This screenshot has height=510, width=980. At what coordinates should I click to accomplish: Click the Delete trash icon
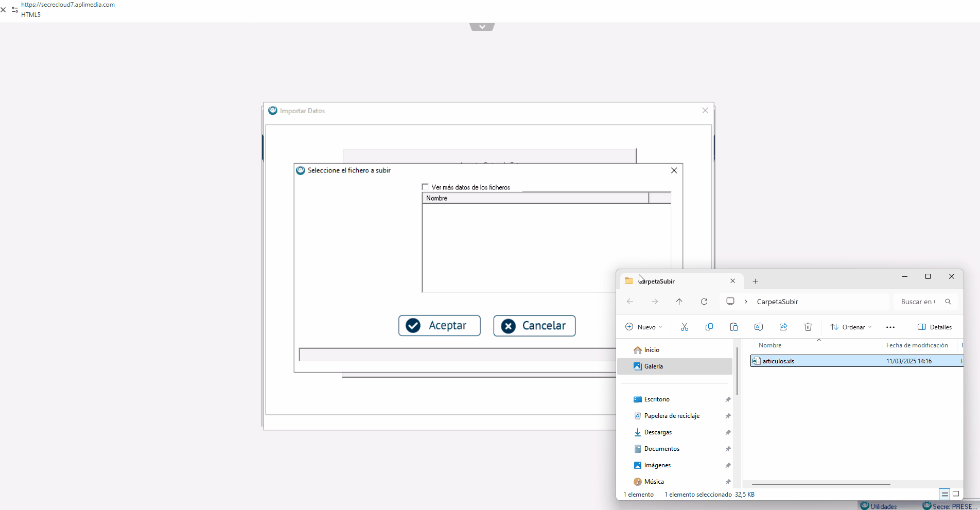(x=808, y=327)
